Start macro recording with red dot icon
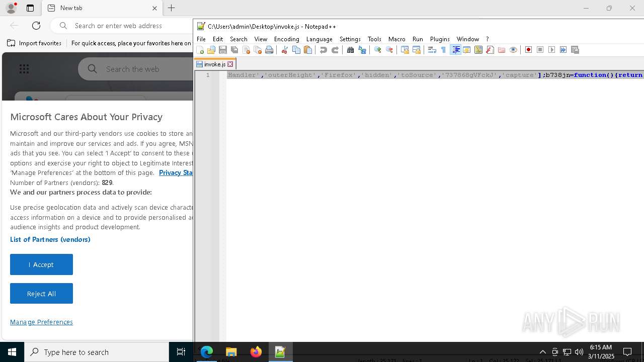 point(528,50)
